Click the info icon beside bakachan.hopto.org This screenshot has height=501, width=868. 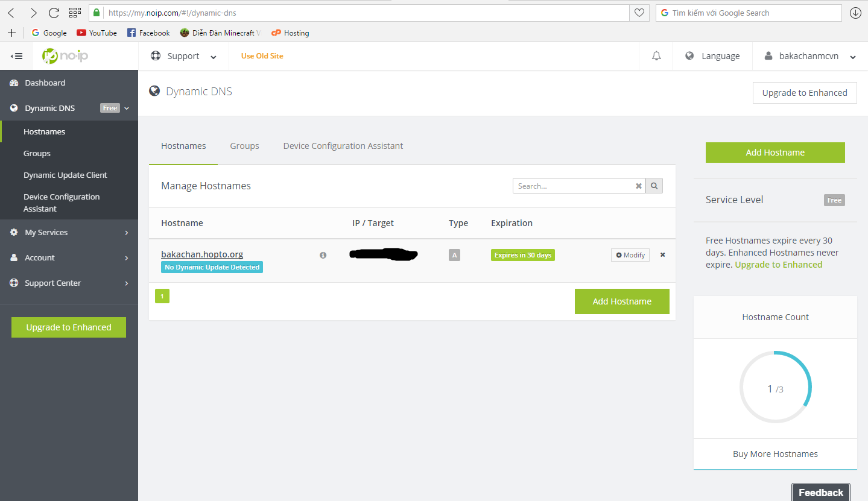pyautogui.click(x=323, y=255)
